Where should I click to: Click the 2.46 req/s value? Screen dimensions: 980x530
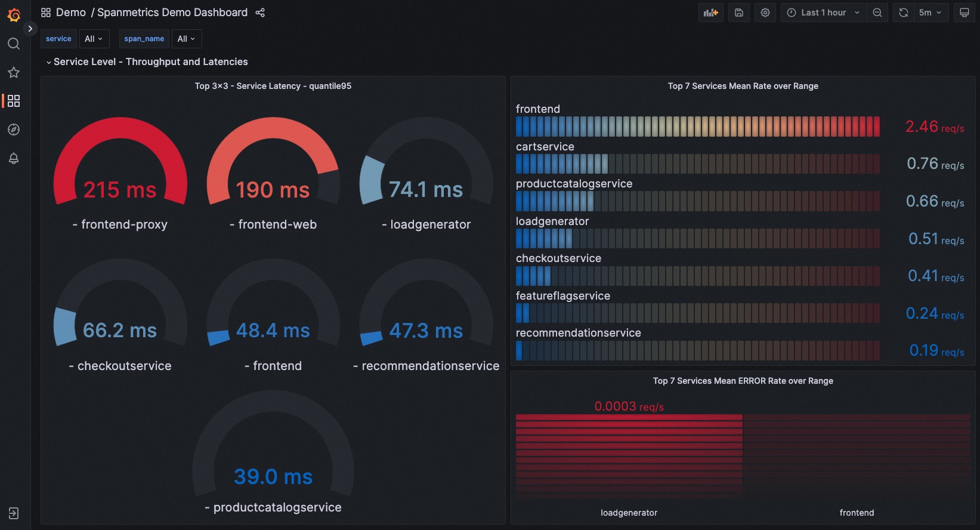click(935, 127)
